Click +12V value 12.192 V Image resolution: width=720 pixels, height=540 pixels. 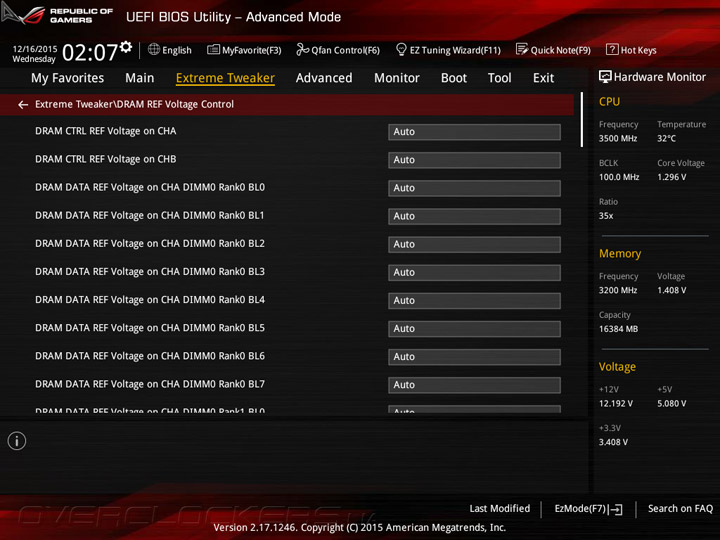[x=616, y=404]
